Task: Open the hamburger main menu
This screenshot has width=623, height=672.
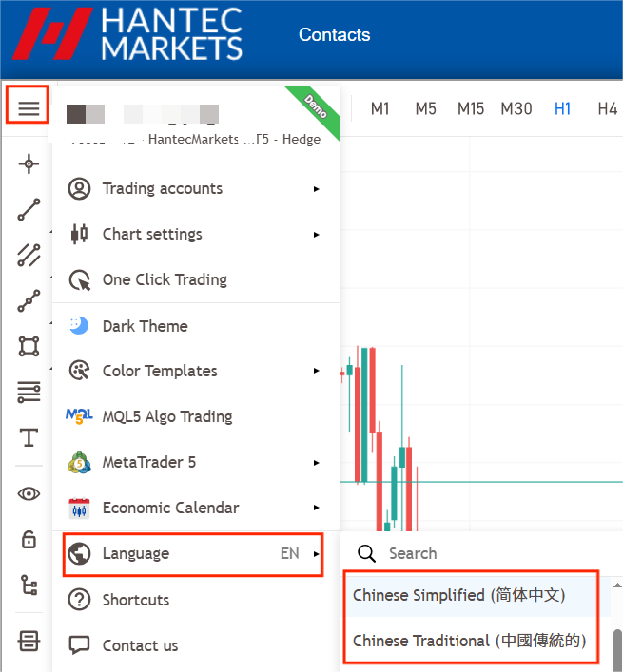Action: click(x=29, y=107)
